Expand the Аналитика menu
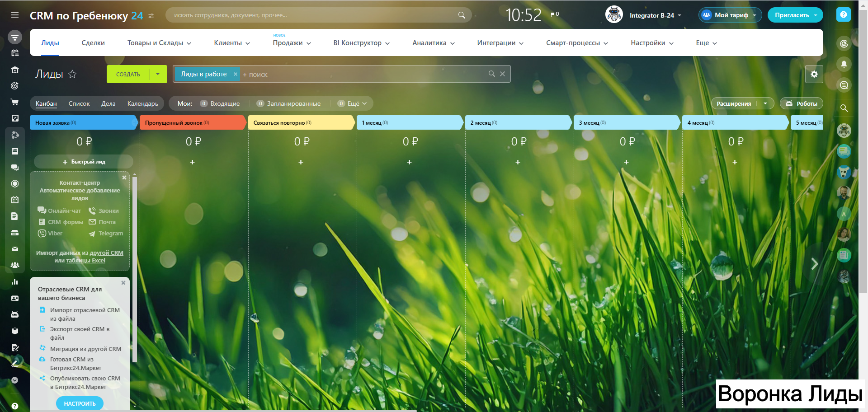 (x=434, y=43)
